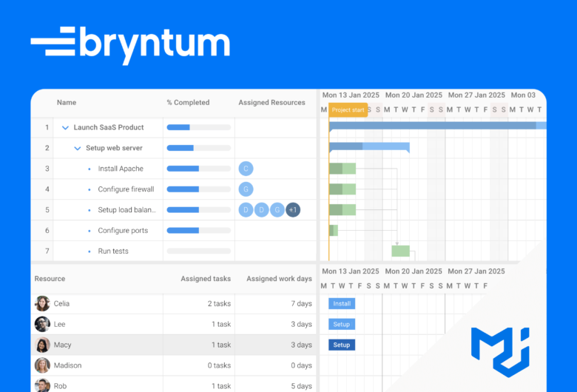Sort by Assigned Resources column header
The image size is (577, 392).
tap(271, 102)
